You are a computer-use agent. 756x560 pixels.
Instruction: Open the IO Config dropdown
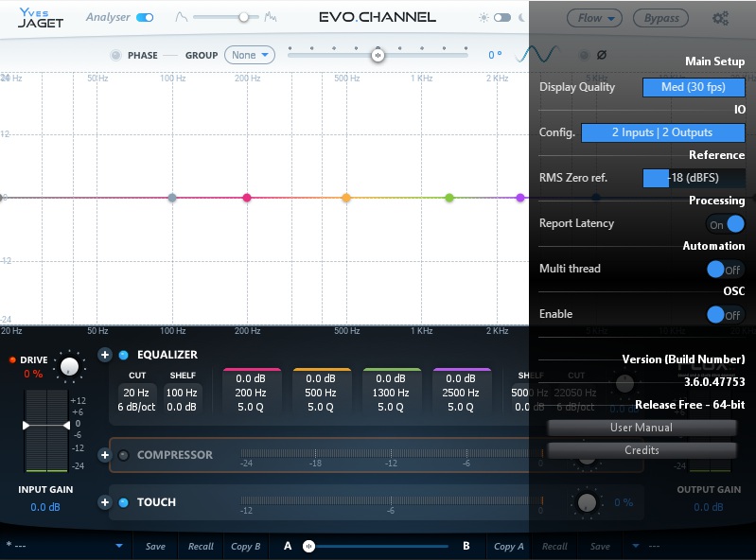tap(662, 132)
